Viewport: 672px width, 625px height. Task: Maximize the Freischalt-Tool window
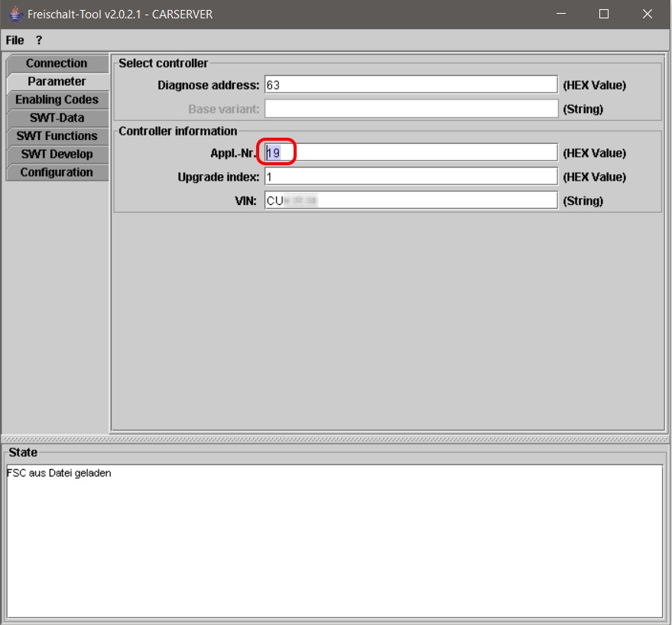[604, 14]
